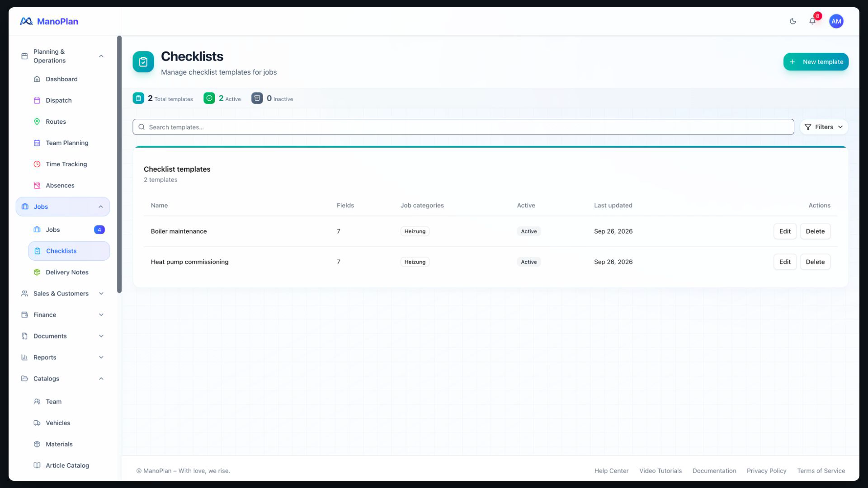Screen dimensions: 868x488
Task: Create a New template
Action: coord(816,62)
